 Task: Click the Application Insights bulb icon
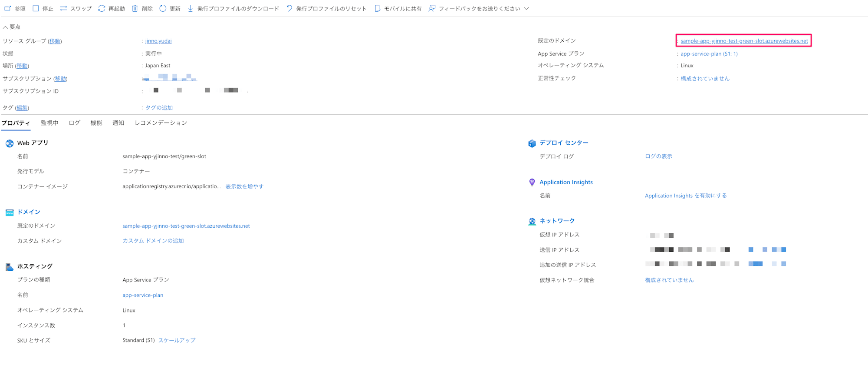(532, 182)
